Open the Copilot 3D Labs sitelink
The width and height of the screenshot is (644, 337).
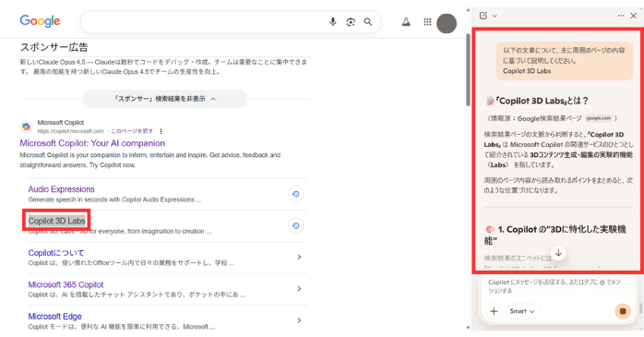(x=56, y=221)
